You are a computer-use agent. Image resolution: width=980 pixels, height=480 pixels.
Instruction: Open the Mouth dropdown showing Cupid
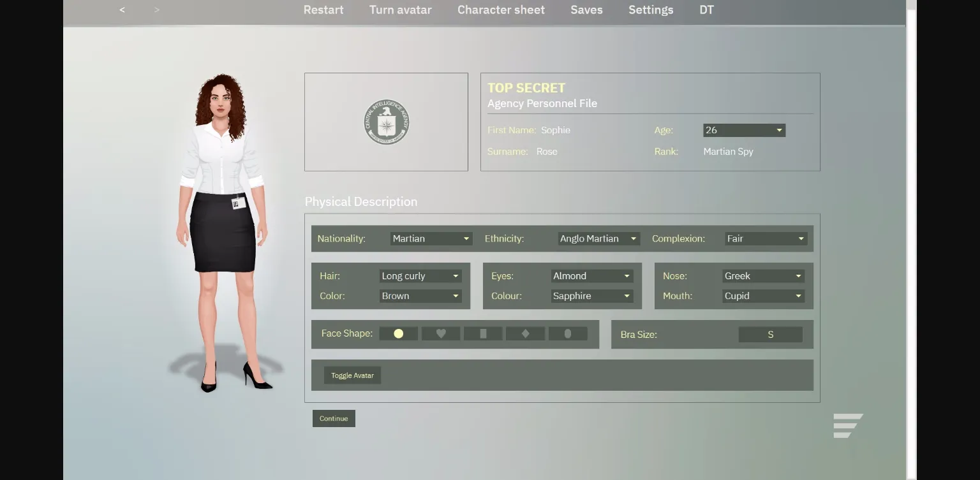pos(762,296)
